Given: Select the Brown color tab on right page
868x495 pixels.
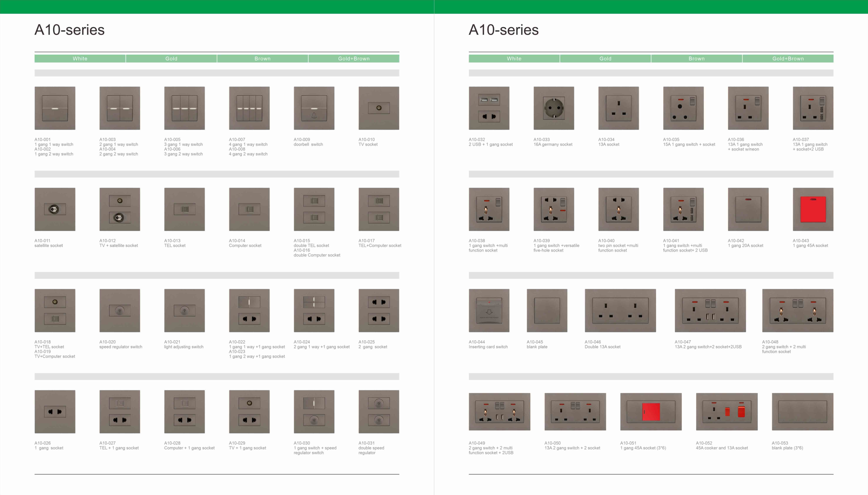Looking at the screenshot, I should coord(697,59).
